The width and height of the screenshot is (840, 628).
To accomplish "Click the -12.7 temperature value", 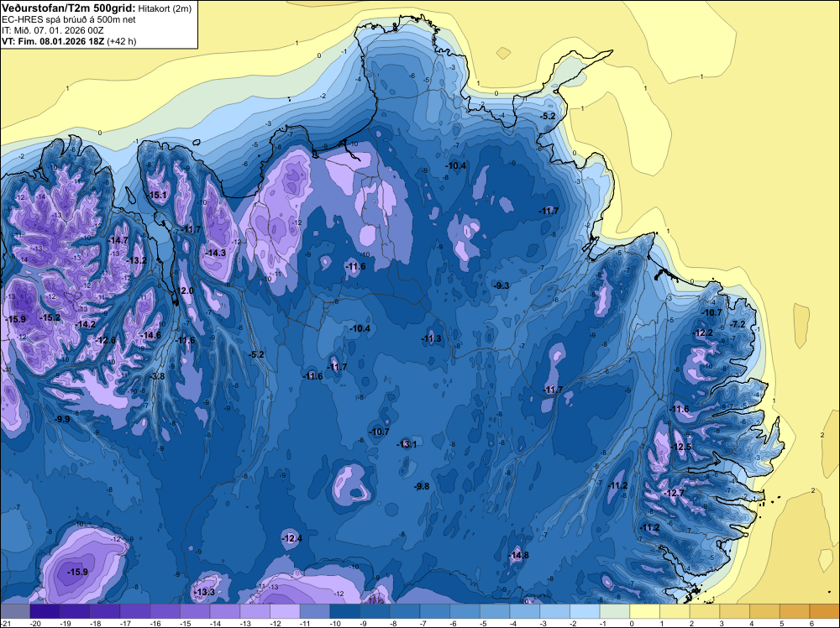I will 674,493.
